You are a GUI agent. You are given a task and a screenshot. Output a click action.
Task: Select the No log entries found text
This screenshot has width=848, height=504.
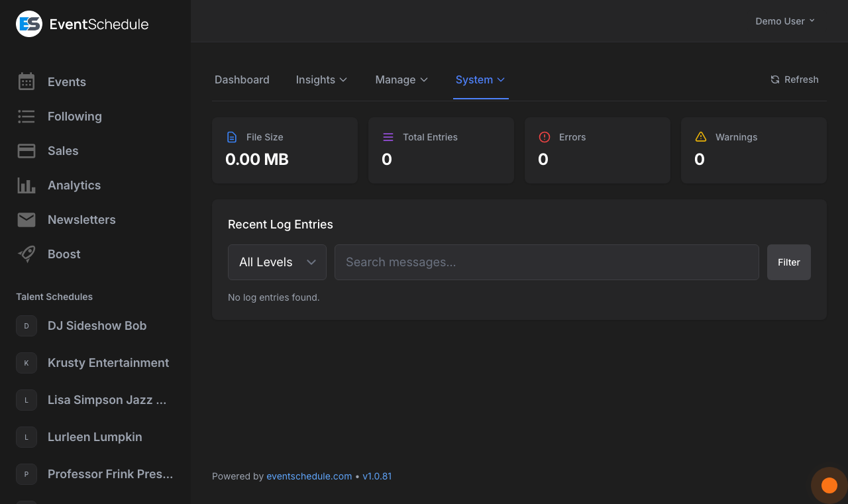(x=274, y=297)
